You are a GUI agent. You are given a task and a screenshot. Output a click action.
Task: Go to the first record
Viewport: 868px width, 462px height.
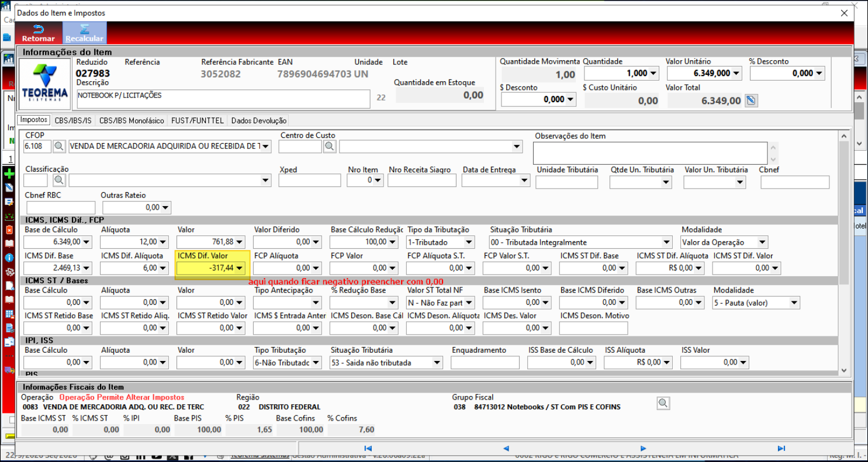368,449
